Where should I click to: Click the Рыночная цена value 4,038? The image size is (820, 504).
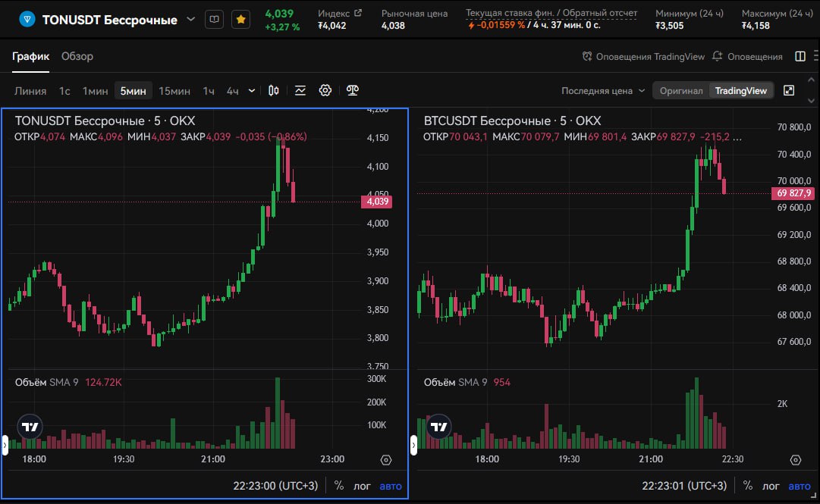coord(393,26)
